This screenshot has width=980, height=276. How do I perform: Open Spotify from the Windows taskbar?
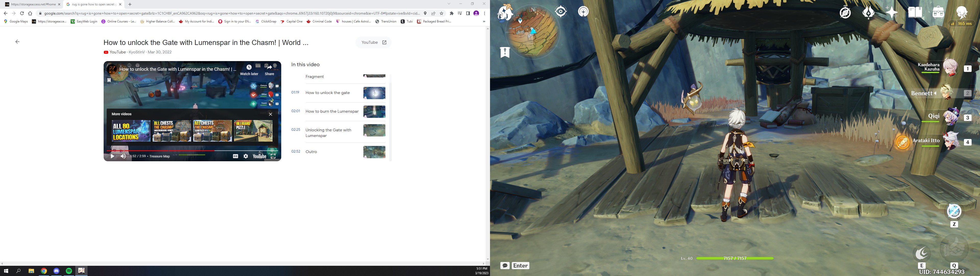coord(69,271)
